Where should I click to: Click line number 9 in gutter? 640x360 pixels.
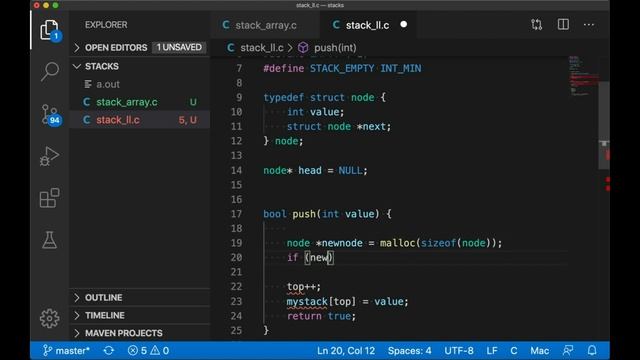click(x=239, y=98)
